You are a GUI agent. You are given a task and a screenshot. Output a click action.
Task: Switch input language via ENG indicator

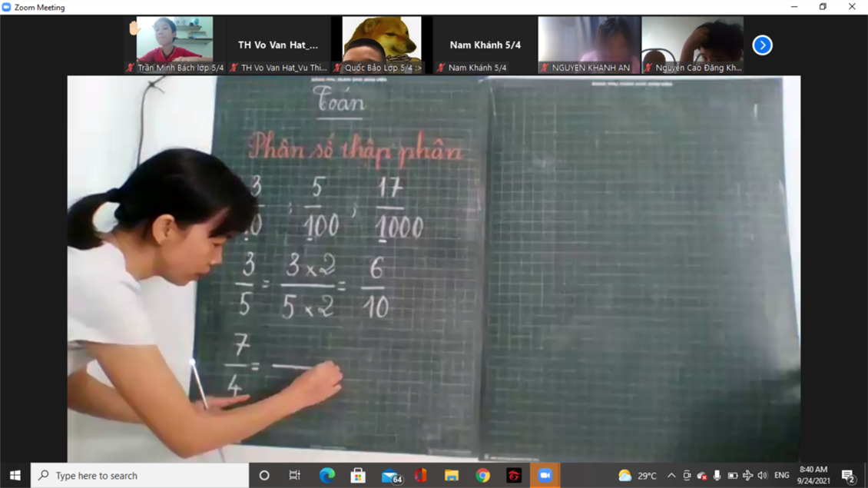(781, 476)
